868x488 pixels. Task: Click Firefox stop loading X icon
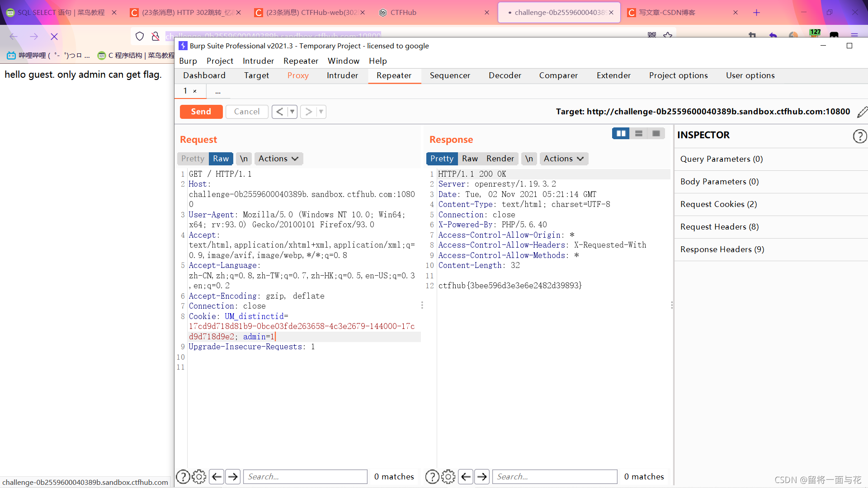54,37
